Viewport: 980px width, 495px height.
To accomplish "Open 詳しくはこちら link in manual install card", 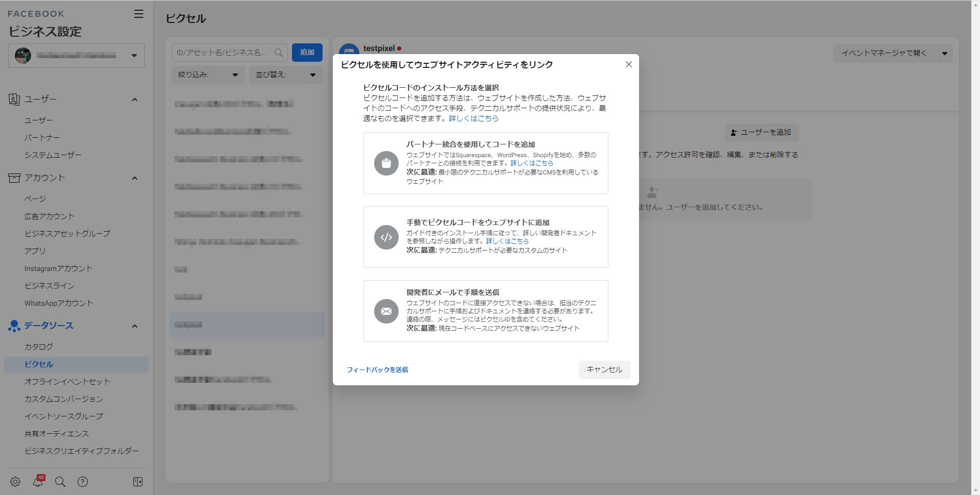I will pyautogui.click(x=507, y=241).
